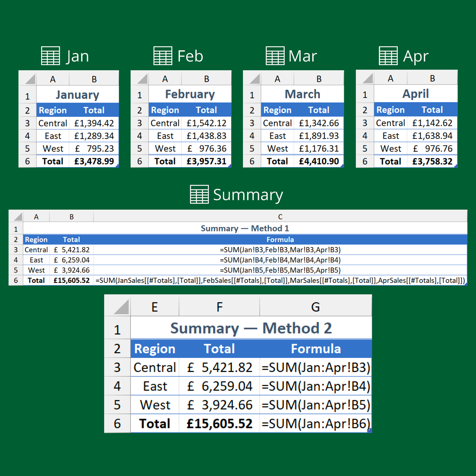Screen dimensions: 476x476
Task: Select column C header in Method 1 summary
Action: coord(280,217)
